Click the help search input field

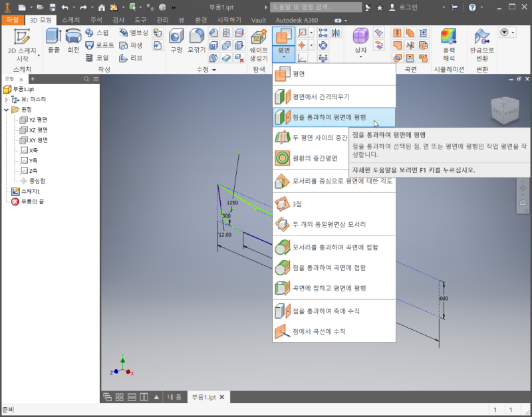pyautogui.click(x=316, y=7)
